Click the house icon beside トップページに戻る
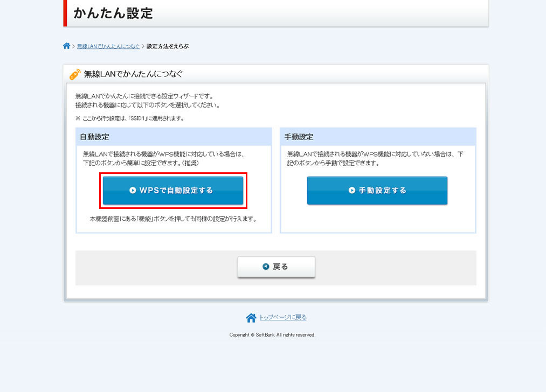The height and width of the screenshot is (392, 546). (251, 318)
